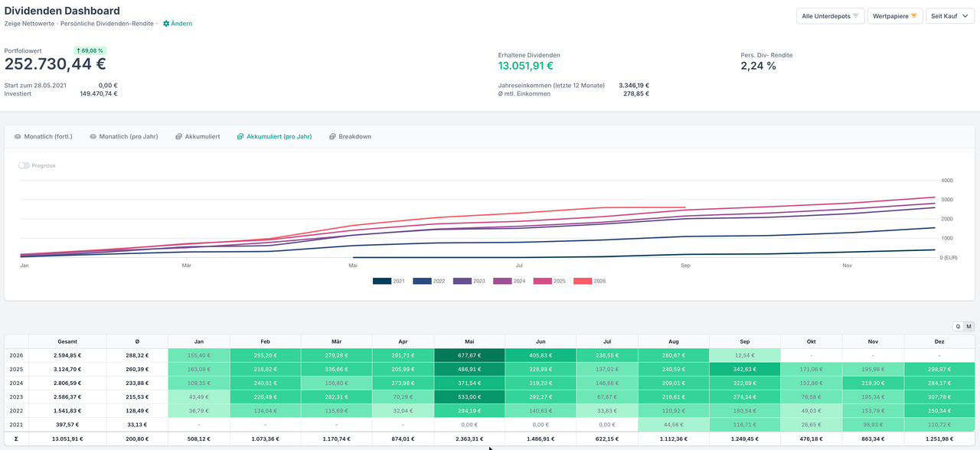The image size is (980, 450).
Task: Open the Akkumuliert tab
Action: [x=198, y=137]
